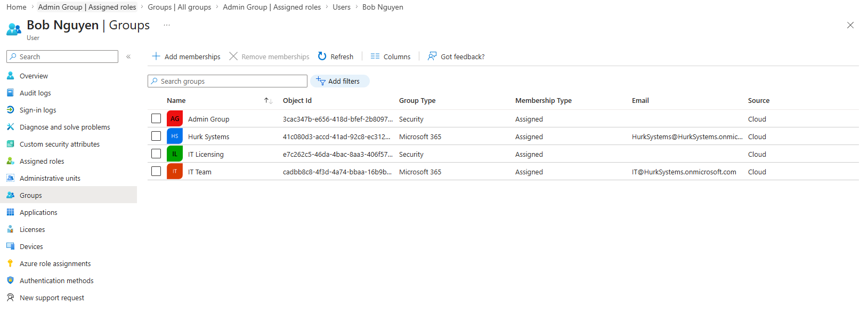Click the Group Type column header
868x313 pixels.
tap(417, 100)
